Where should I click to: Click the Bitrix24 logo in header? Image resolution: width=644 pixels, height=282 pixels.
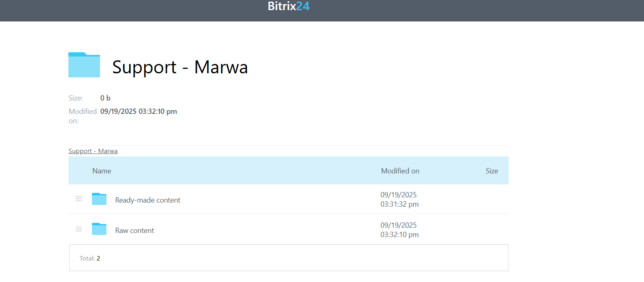[x=289, y=6]
